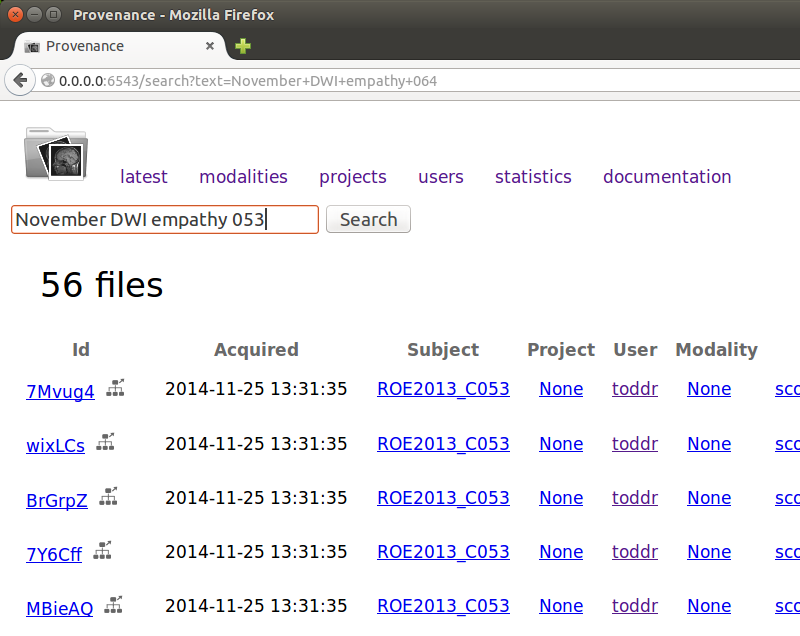Open provenance graph icon for wixLCs

106,442
